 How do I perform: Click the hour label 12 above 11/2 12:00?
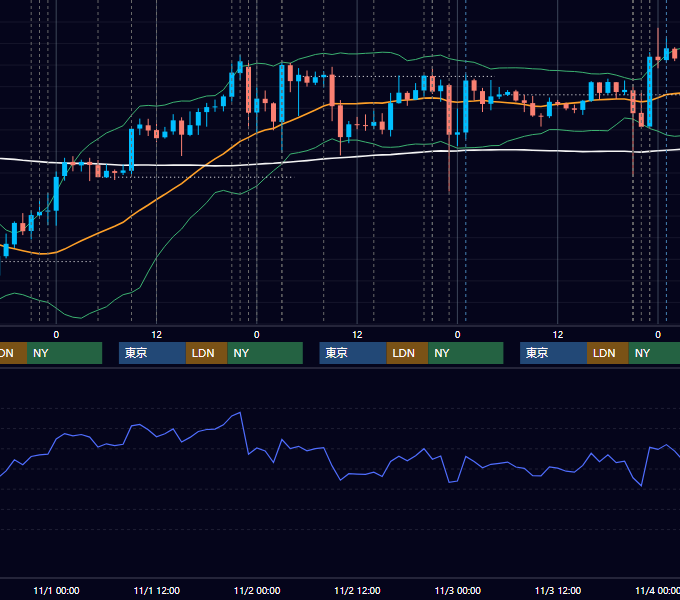coord(357,335)
